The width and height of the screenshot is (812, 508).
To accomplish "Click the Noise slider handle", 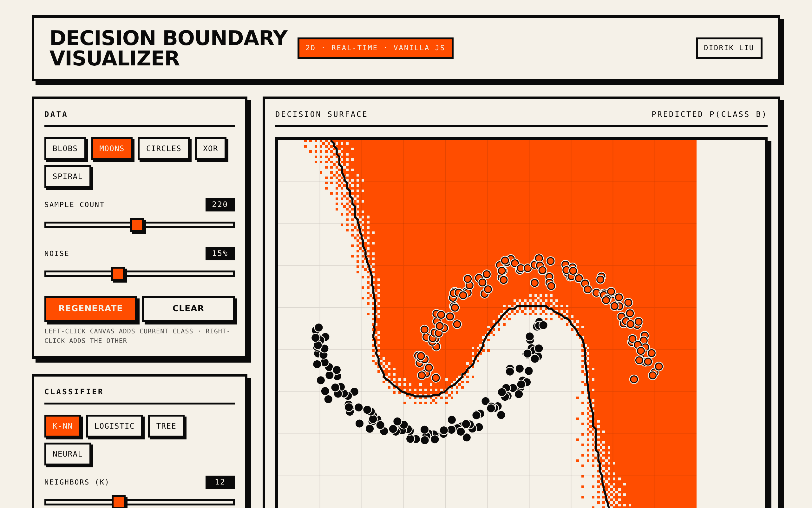I will 118,273.
